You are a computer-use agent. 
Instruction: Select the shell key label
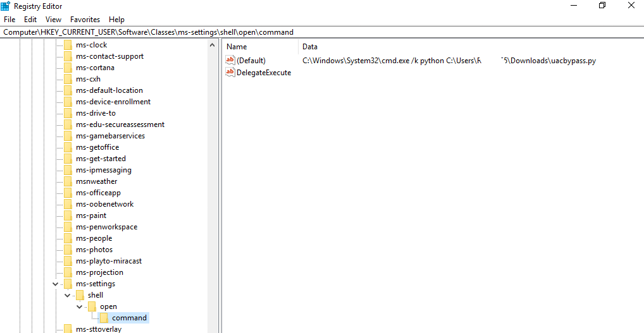point(96,295)
